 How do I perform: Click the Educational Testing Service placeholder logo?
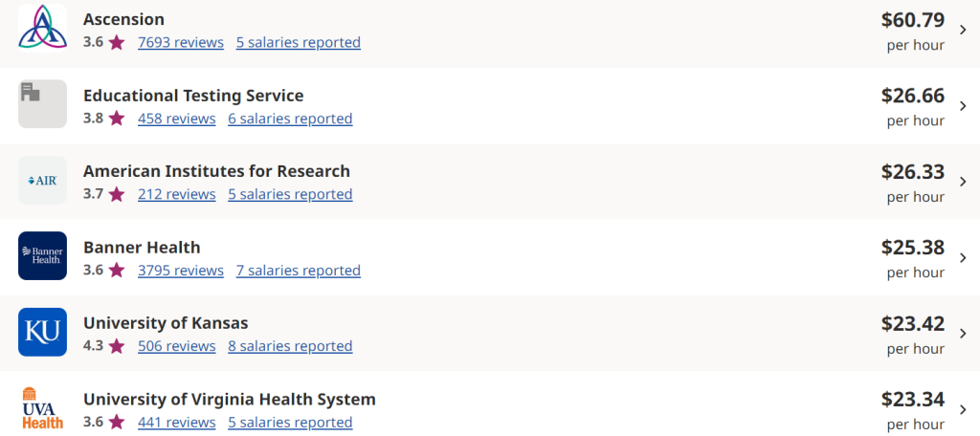[x=42, y=104]
